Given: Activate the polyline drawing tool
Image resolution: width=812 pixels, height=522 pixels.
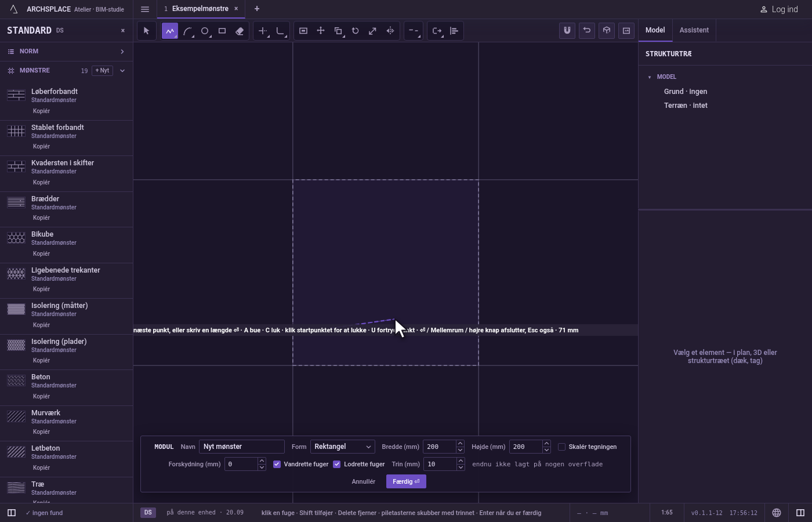Looking at the screenshot, I should pyautogui.click(x=170, y=31).
